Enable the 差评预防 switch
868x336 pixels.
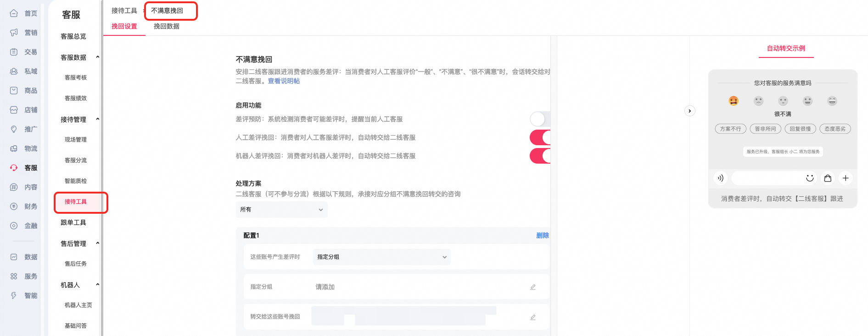[540, 119]
